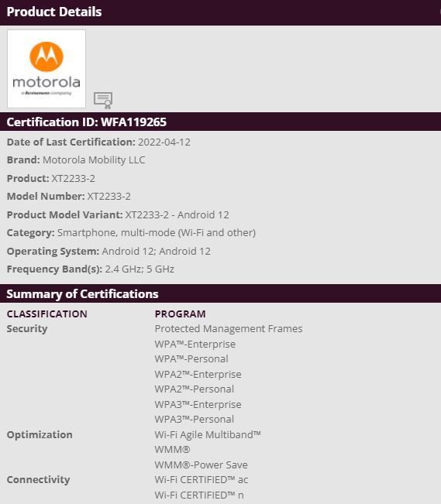
Task: Select the Security classification label
Action: click(x=27, y=328)
